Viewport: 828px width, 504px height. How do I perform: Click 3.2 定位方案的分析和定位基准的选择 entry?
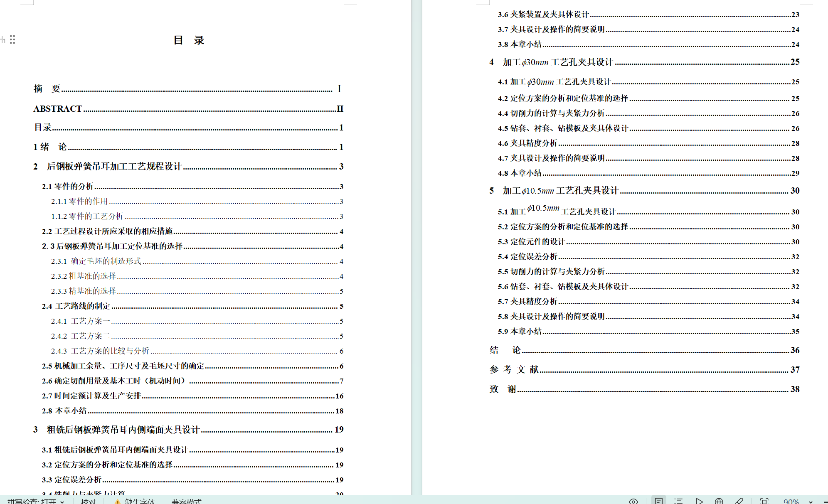tap(192, 465)
